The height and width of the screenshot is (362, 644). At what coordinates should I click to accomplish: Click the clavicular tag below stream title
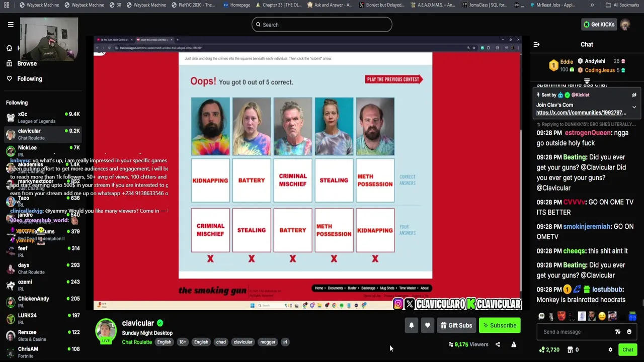(x=243, y=342)
